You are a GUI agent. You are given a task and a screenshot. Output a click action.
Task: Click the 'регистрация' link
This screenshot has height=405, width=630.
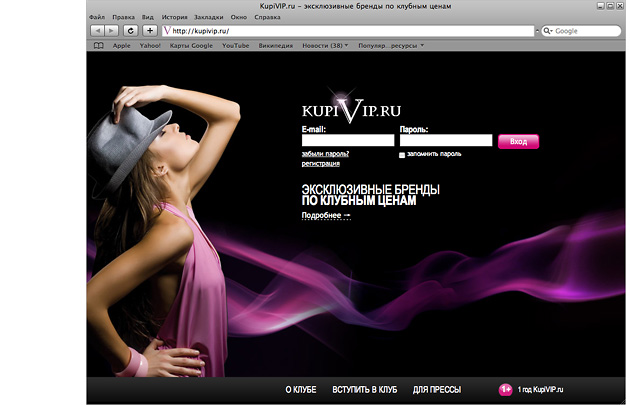click(x=321, y=164)
